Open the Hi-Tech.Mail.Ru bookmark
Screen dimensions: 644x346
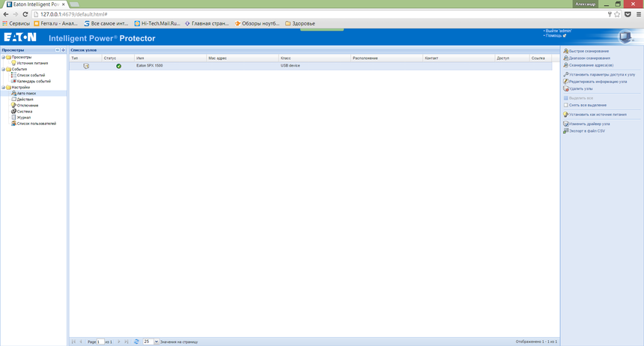pos(157,23)
